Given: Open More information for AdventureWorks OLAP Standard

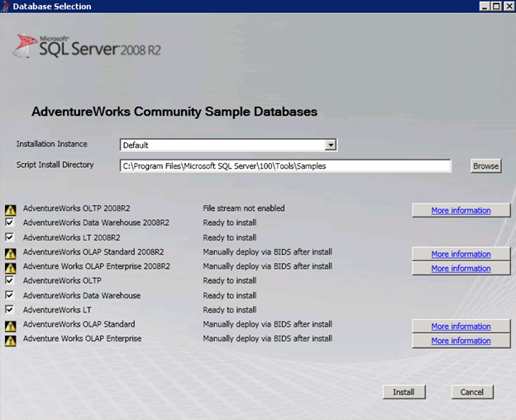Looking at the screenshot, I should (461, 327).
